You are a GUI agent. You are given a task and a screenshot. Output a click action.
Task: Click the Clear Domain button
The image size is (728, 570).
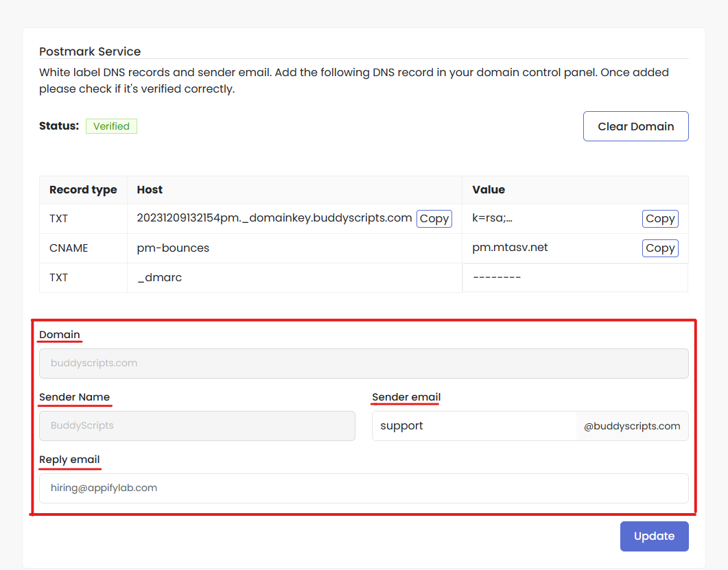(635, 126)
